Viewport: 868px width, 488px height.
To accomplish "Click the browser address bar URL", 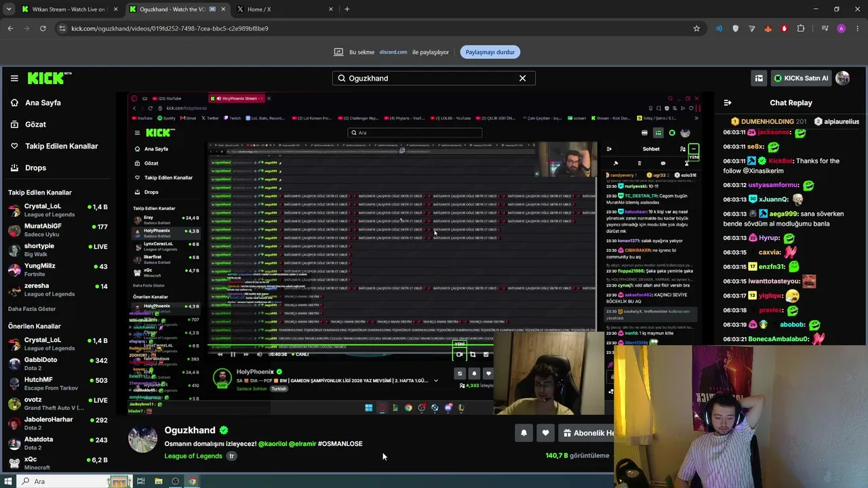I will (170, 28).
